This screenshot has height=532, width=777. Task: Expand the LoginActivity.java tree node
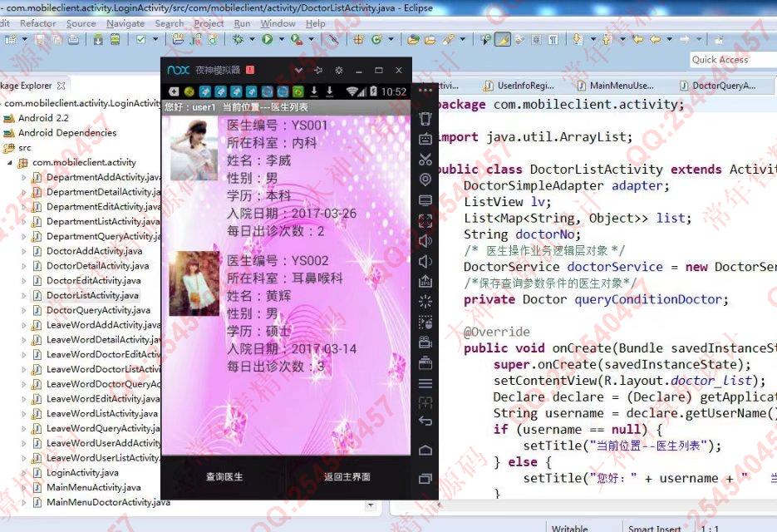[x=23, y=473]
